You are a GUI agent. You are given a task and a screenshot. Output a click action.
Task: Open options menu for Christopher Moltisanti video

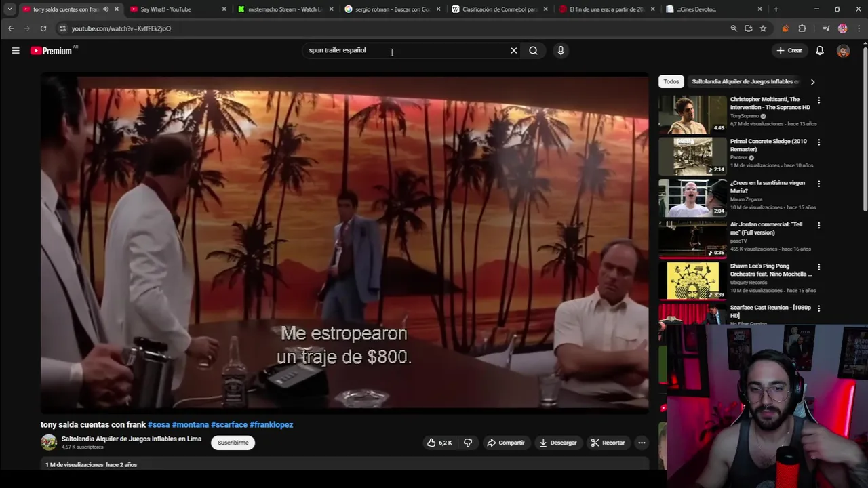click(818, 100)
